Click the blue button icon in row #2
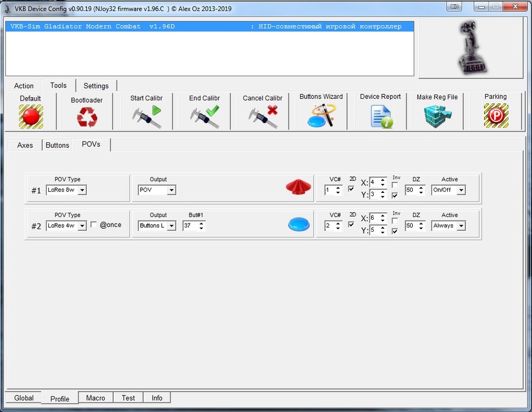The width and height of the screenshot is (532, 412). pyautogui.click(x=298, y=224)
